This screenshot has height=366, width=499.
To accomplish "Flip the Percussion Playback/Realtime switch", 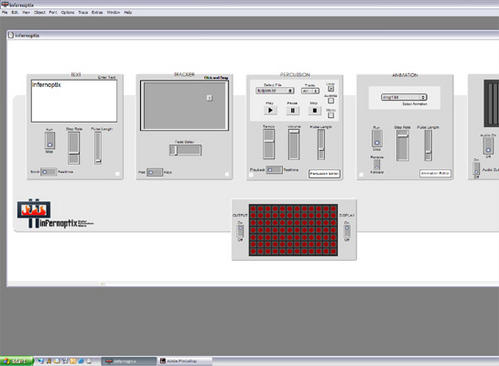I will pyautogui.click(x=274, y=170).
